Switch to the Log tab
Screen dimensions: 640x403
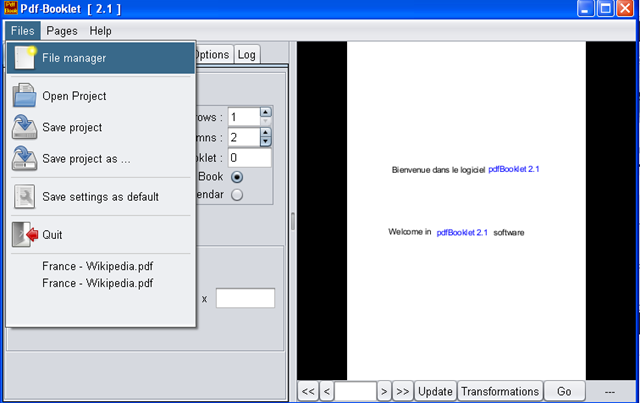pos(247,55)
